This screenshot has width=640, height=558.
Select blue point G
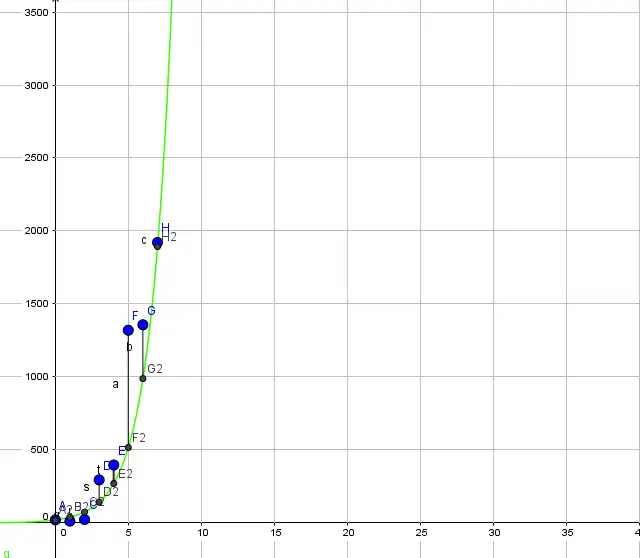click(143, 324)
